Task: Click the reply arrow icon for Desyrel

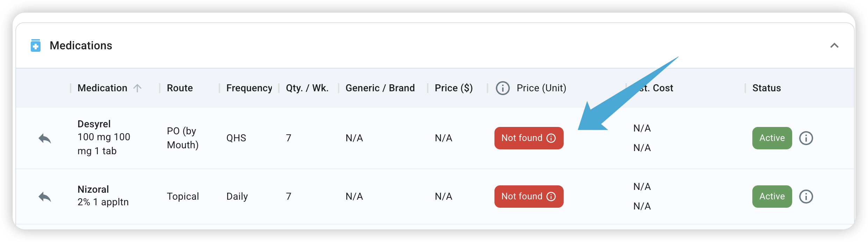Action: pyautogui.click(x=45, y=138)
